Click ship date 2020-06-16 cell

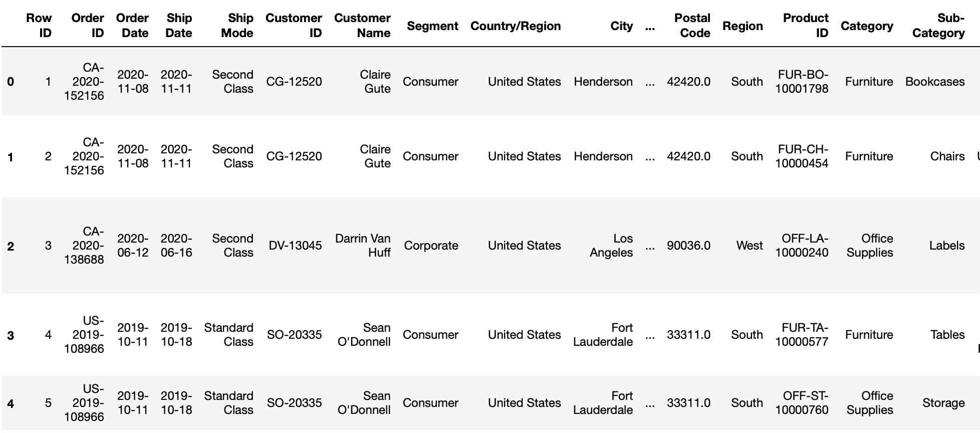click(176, 246)
